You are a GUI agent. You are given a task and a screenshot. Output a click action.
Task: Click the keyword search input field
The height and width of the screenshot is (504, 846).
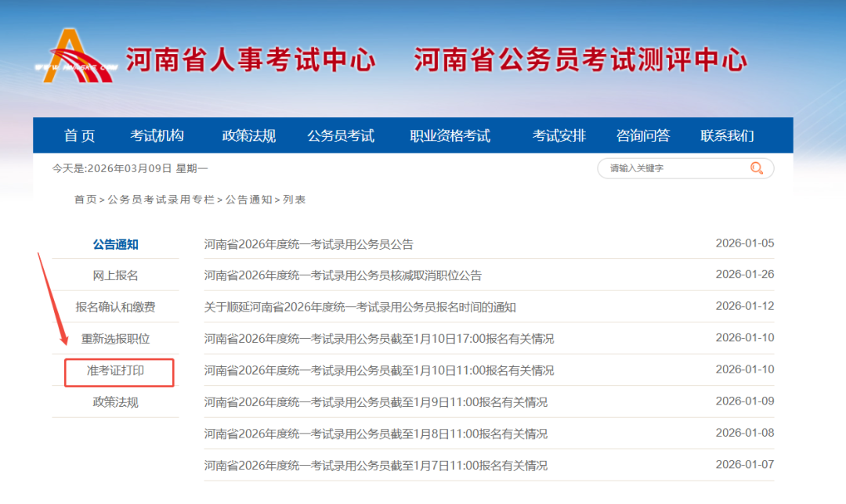[674, 168]
